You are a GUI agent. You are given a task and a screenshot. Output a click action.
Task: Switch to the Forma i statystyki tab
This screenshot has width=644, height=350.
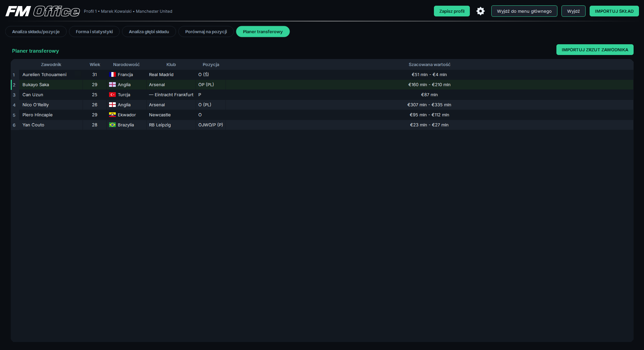tap(94, 32)
